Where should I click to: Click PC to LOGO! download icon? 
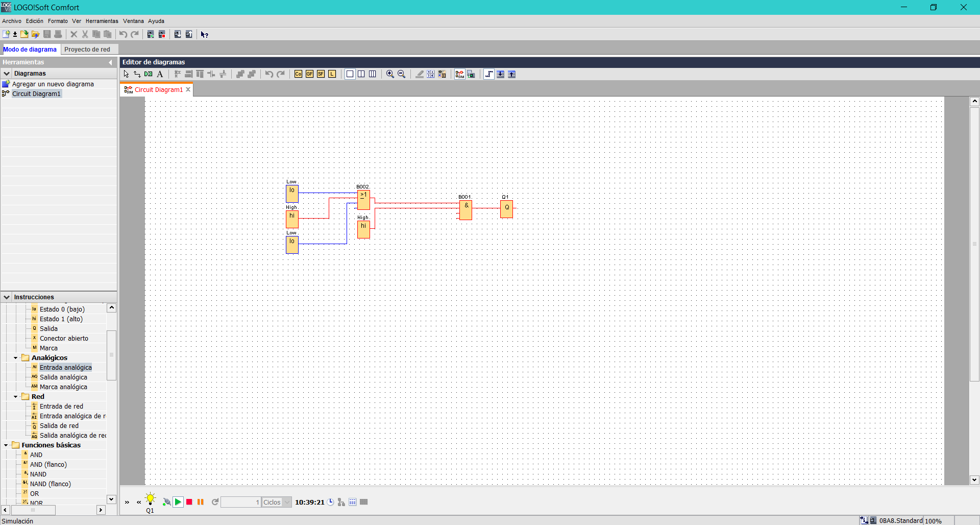pyautogui.click(x=178, y=34)
